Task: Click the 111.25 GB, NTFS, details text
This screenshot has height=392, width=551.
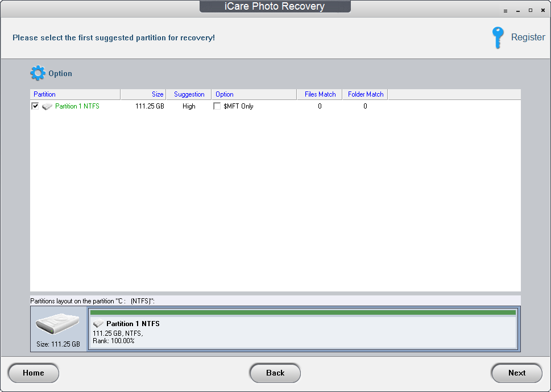Action: click(118, 333)
